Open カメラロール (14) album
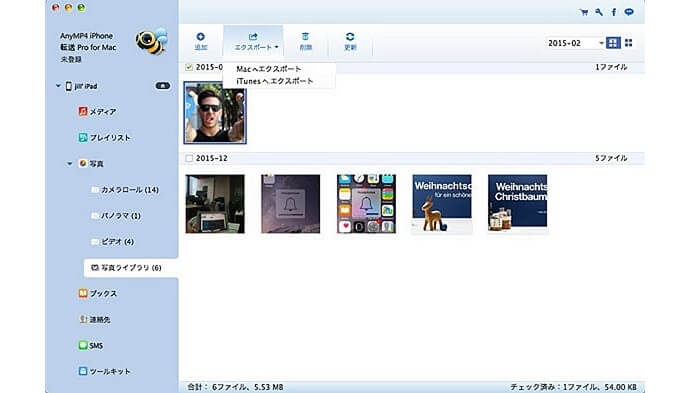 pos(125,190)
